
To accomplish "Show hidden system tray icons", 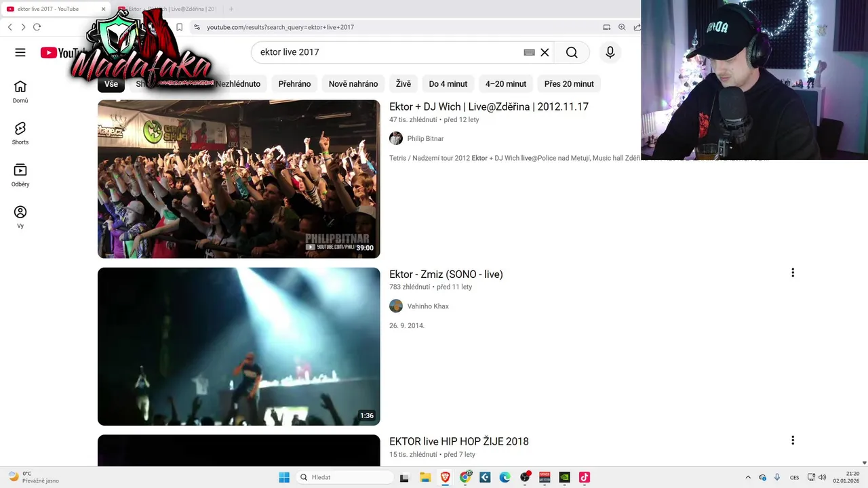I will (748, 477).
